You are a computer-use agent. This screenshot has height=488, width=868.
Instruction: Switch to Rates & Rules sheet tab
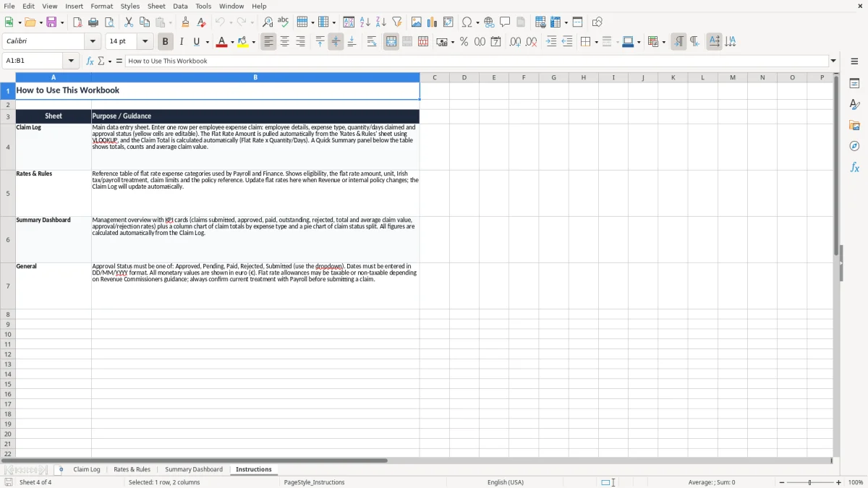click(x=132, y=469)
